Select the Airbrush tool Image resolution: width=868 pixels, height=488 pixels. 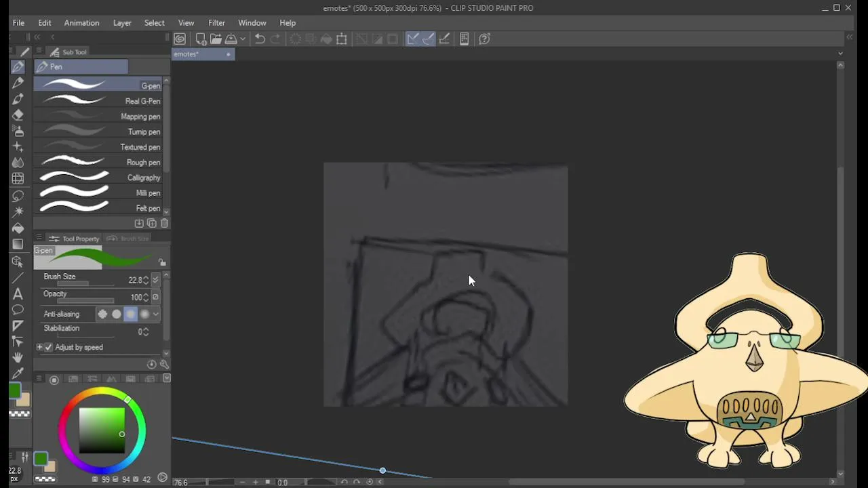pos(18,131)
